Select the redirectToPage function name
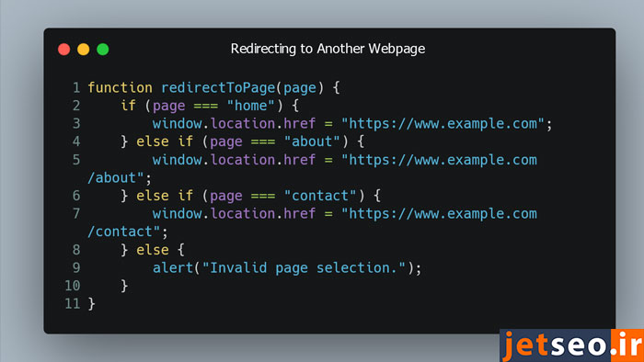The height and width of the screenshot is (362, 644). 218,87
